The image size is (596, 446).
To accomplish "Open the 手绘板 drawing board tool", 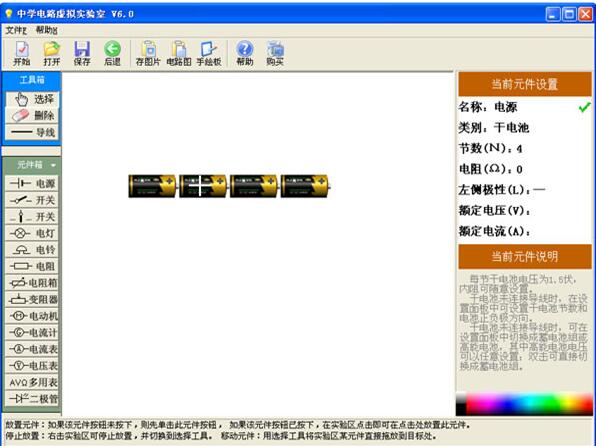I will 209,53.
